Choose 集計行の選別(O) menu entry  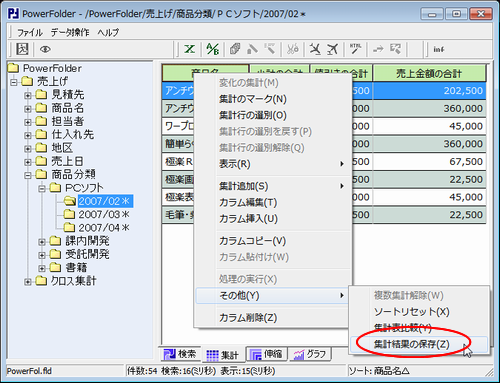click(x=273, y=115)
